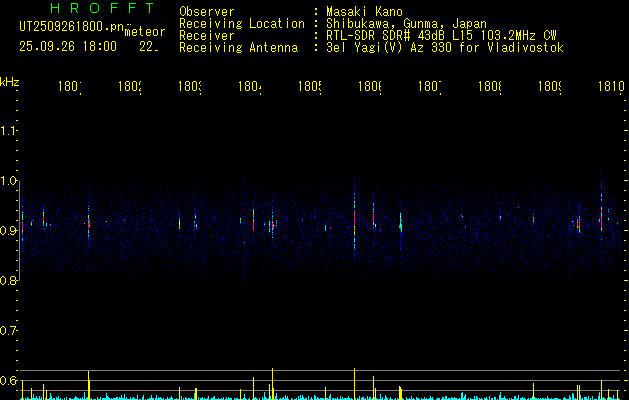This screenshot has width=629, height=400.
Task: Click the 0.6 kHz axis tick label
Action: 8,380
